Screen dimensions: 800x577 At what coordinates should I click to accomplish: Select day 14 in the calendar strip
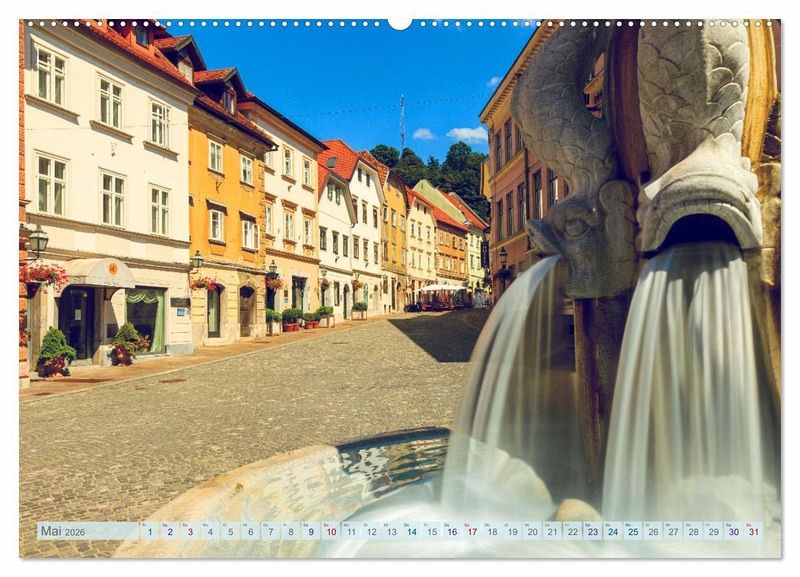click(412, 531)
